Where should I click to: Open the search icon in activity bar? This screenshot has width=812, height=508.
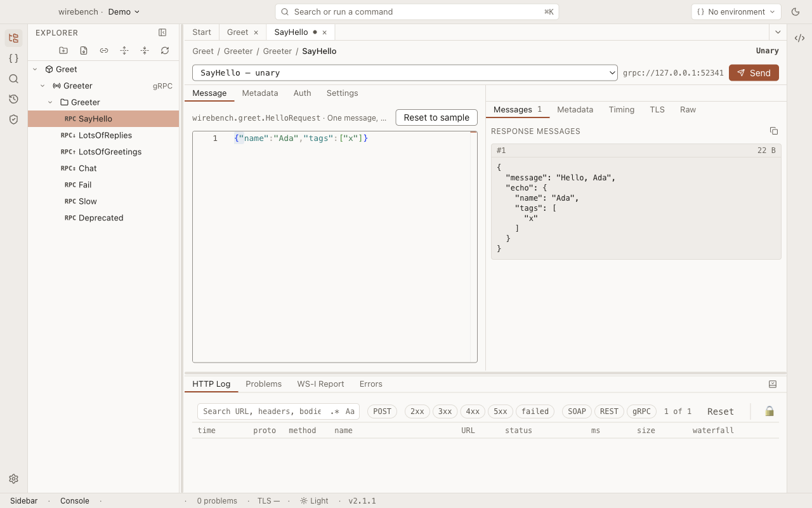click(x=13, y=79)
